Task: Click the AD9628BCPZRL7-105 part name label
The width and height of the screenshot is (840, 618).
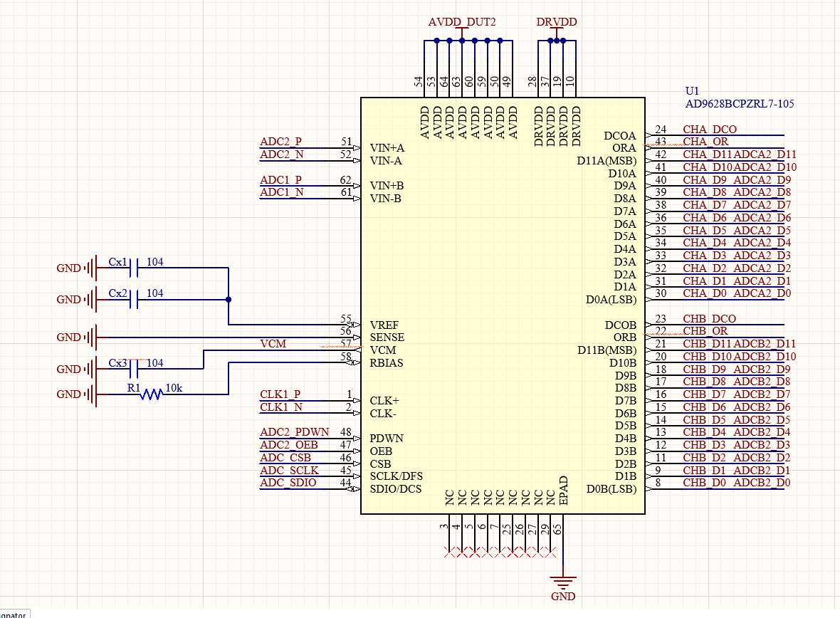Action: point(739,104)
